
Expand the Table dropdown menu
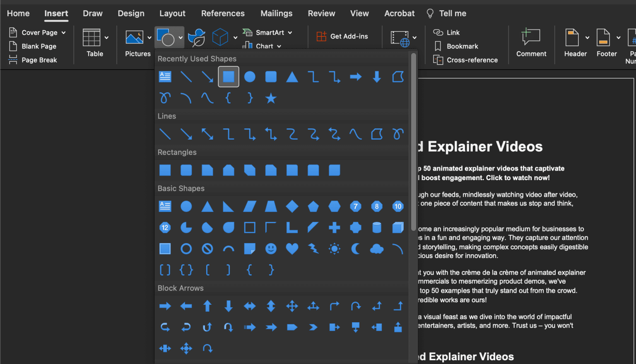tap(106, 38)
